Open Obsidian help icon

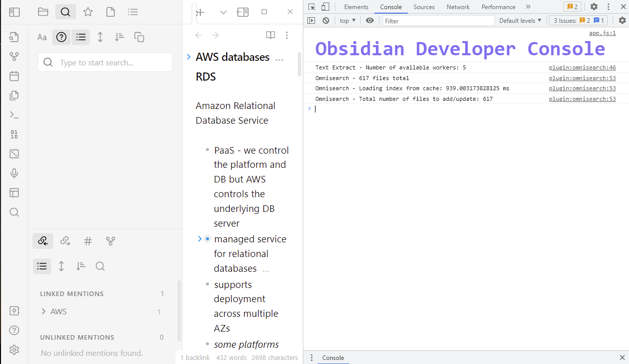pos(14,330)
